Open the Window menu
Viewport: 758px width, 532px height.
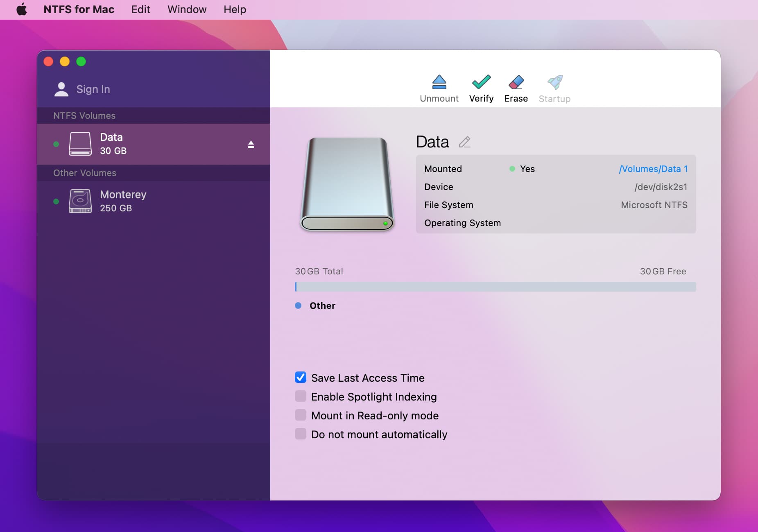[186, 9]
